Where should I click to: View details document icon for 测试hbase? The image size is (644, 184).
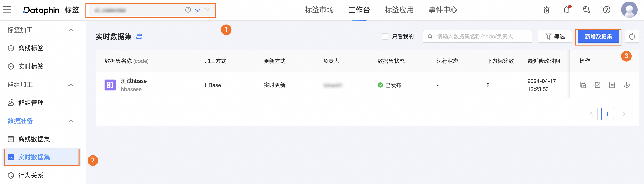612,85
